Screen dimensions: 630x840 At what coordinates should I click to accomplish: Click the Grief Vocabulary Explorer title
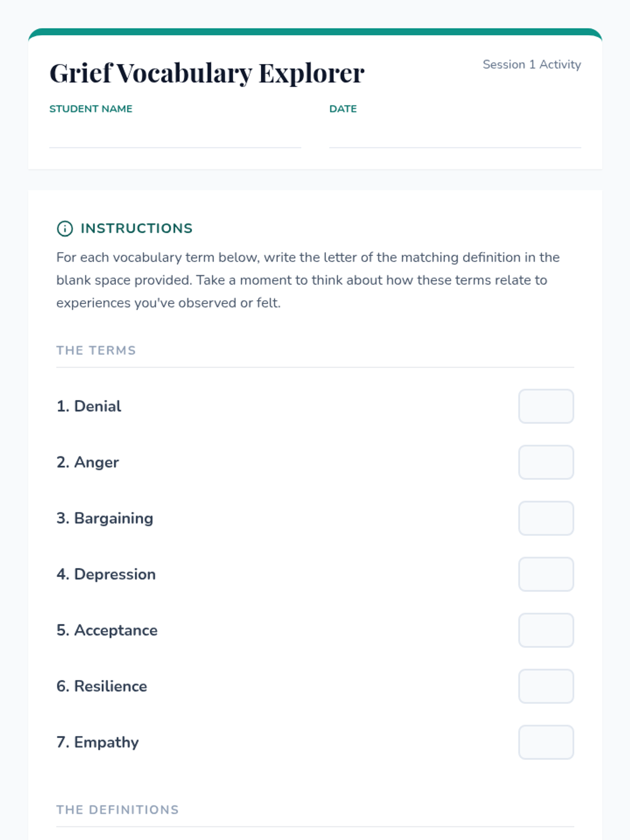coord(207,73)
